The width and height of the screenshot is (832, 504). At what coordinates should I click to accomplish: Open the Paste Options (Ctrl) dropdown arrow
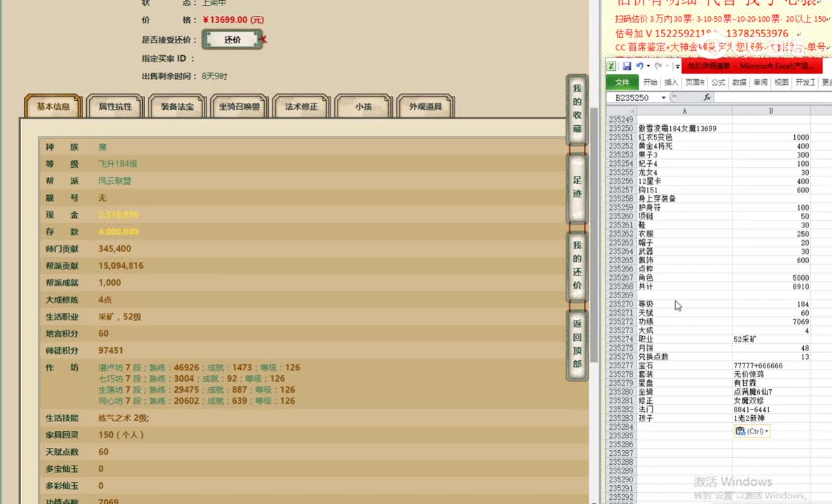766,431
